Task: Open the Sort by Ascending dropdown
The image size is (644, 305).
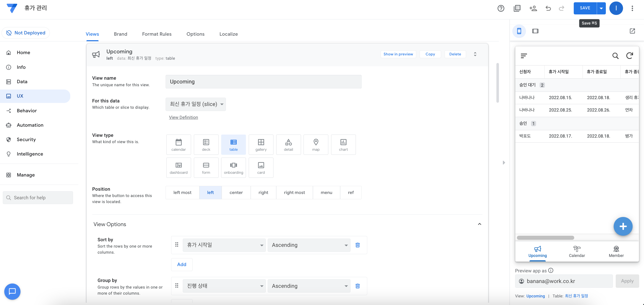Action: point(309,245)
